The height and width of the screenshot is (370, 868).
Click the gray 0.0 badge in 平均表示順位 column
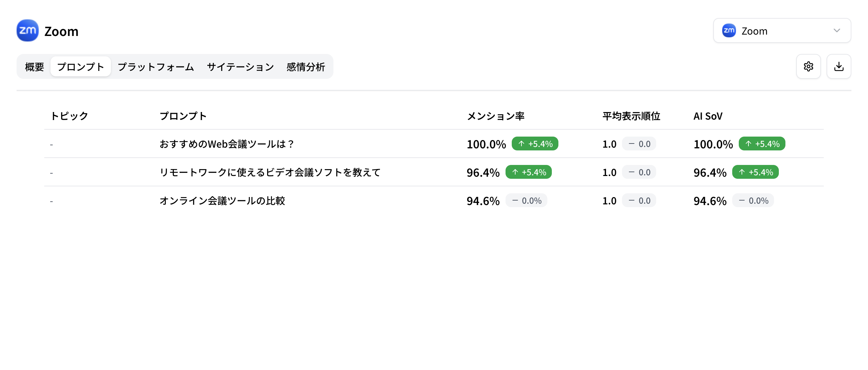(x=639, y=143)
